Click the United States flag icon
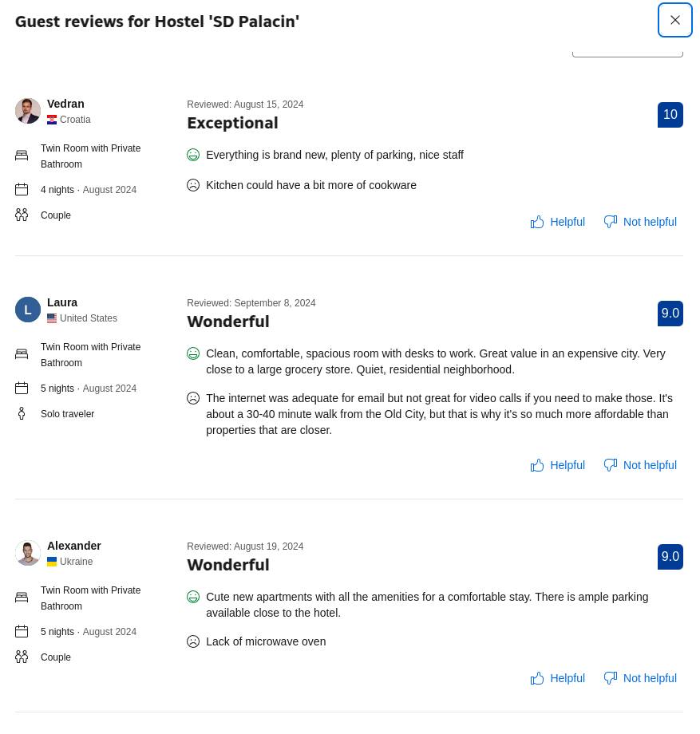 tap(52, 318)
